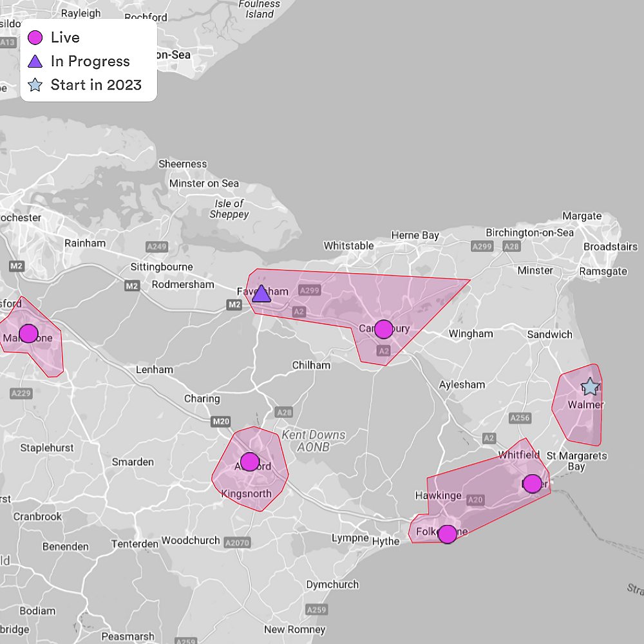Click the star icon in legend
Viewport: 644px width, 644px height.
[35, 85]
